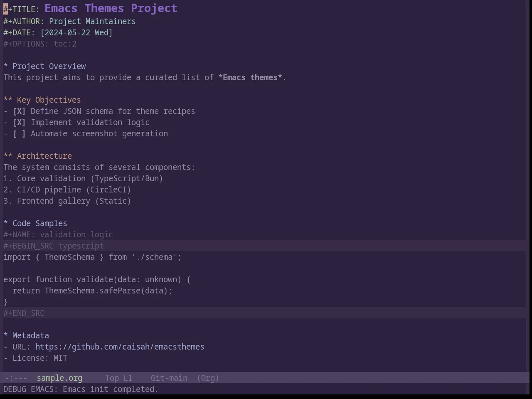The height and width of the screenshot is (399, 532).
Task: Click list item CI/CD pipeline (CircleCI)
Action: (x=67, y=190)
